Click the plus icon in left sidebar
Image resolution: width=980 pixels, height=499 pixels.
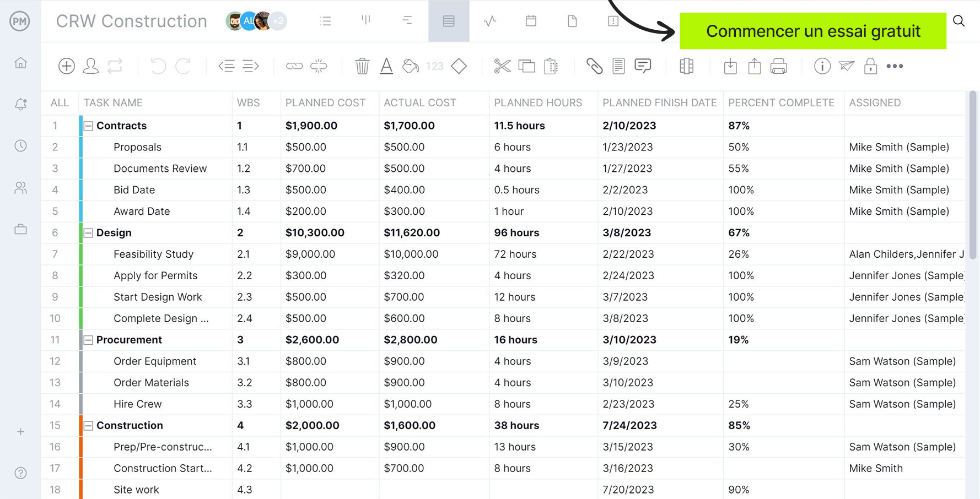pos(20,432)
